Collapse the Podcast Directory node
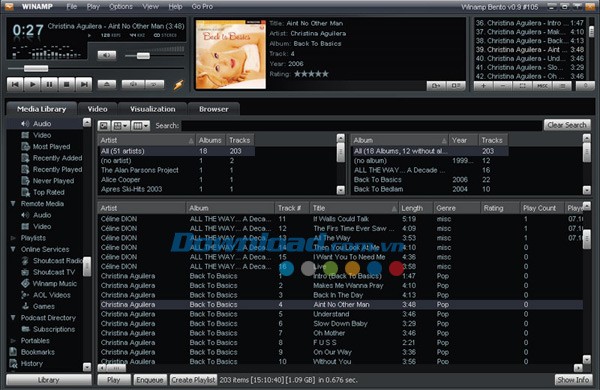 click(x=13, y=318)
